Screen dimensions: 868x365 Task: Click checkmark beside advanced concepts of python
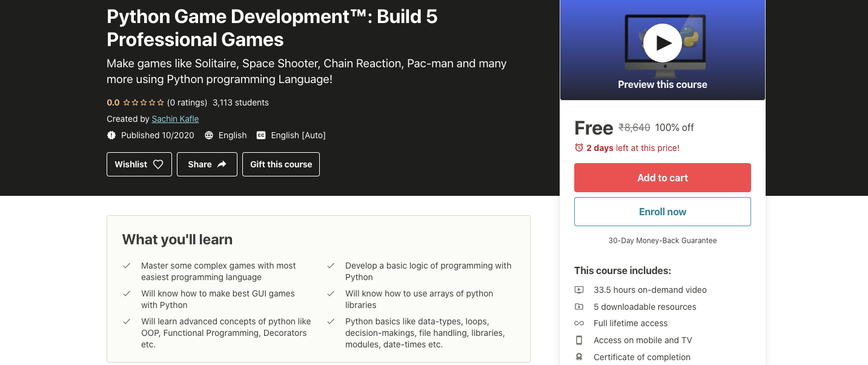coord(127,321)
